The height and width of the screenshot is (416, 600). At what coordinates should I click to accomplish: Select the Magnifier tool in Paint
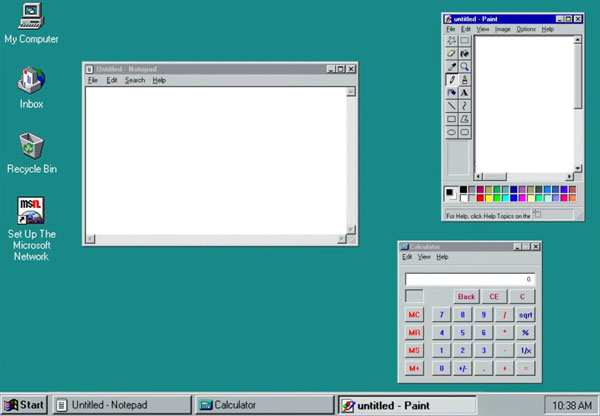[x=465, y=67]
